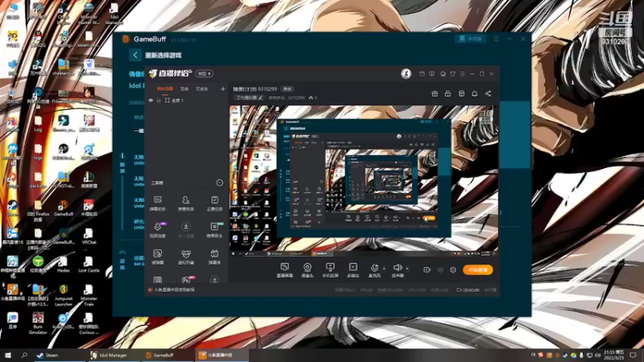The width and height of the screenshot is (644, 362).
Task: Switch to the second scene tab
Action: click(x=184, y=88)
